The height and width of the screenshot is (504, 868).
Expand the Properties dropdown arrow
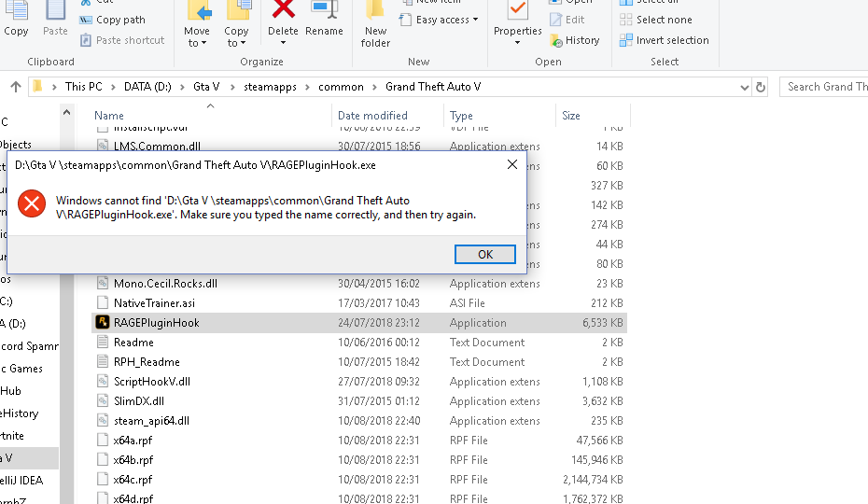click(518, 43)
